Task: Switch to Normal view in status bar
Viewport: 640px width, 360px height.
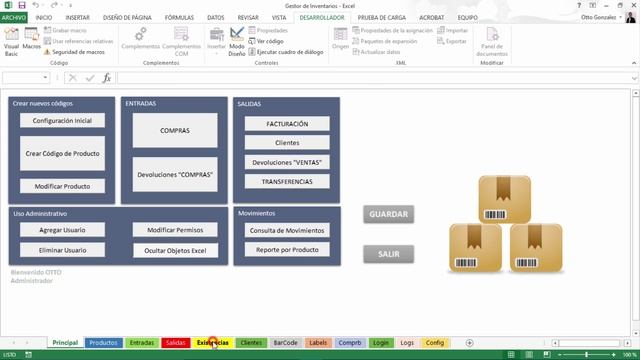Action: coord(511,355)
